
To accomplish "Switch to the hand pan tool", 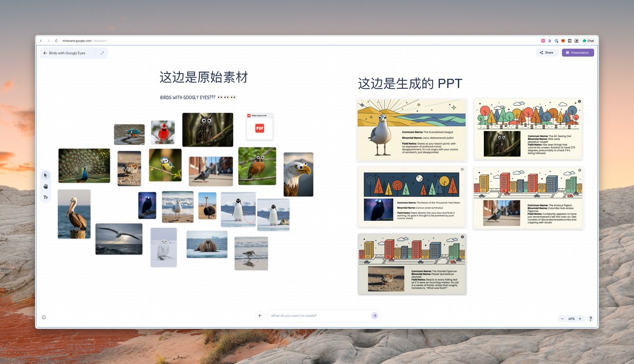I will tap(45, 185).
